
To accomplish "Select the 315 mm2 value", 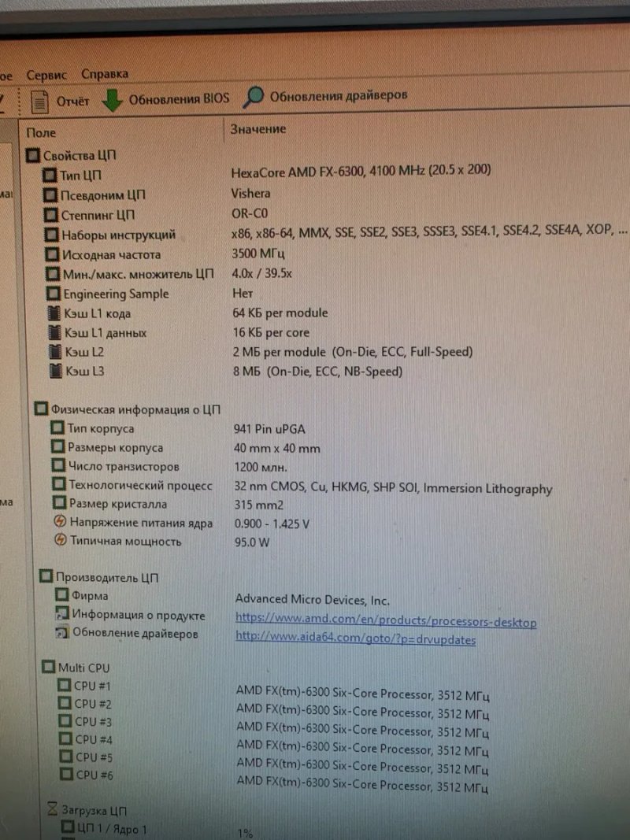I will point(259,505).
